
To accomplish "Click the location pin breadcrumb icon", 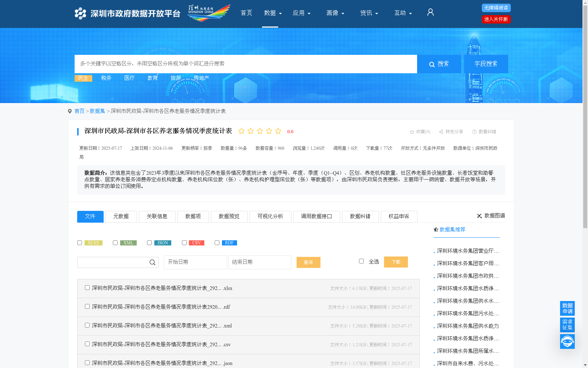I will tap(70, 111).
